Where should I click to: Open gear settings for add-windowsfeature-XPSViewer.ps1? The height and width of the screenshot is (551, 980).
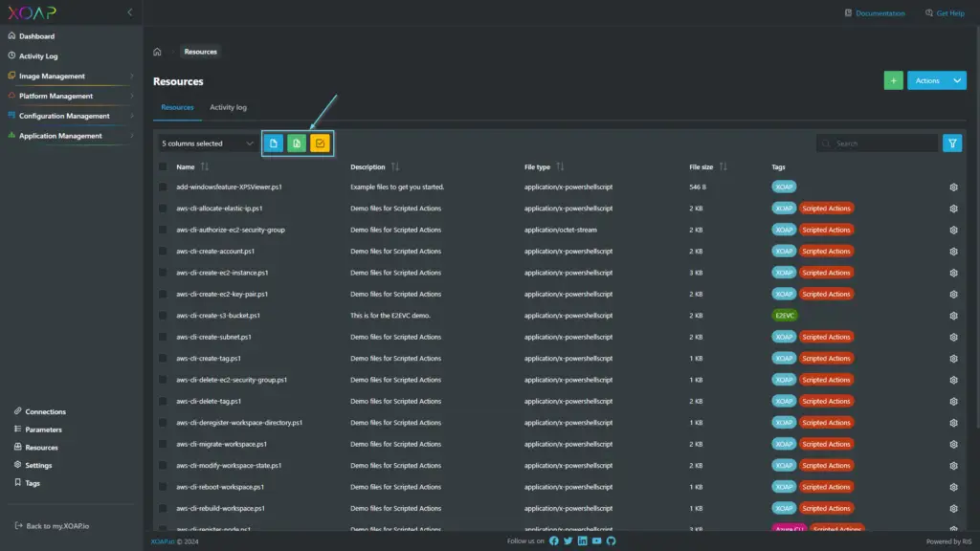coord(953,187)
